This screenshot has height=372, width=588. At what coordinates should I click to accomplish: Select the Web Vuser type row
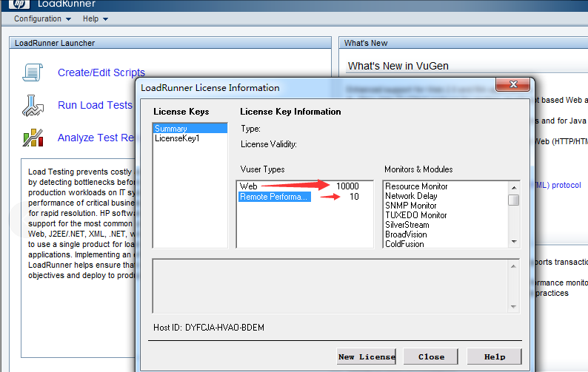pos(304,186)
